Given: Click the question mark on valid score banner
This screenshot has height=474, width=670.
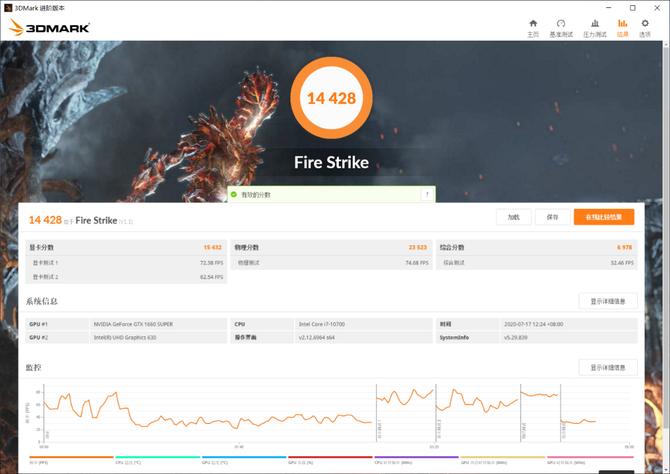Looking at the screenshot, I should [x=427, y=194].
